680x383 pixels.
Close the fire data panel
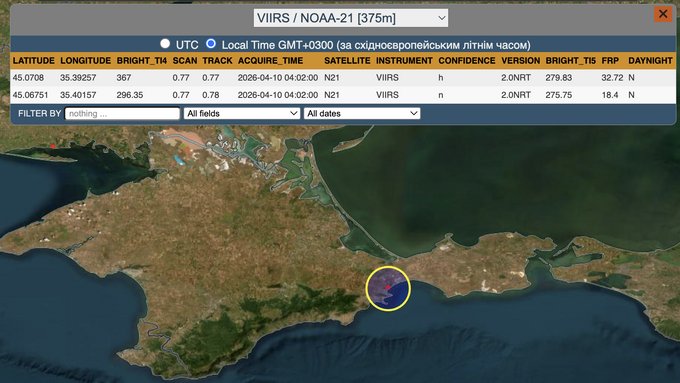[663, 14]
